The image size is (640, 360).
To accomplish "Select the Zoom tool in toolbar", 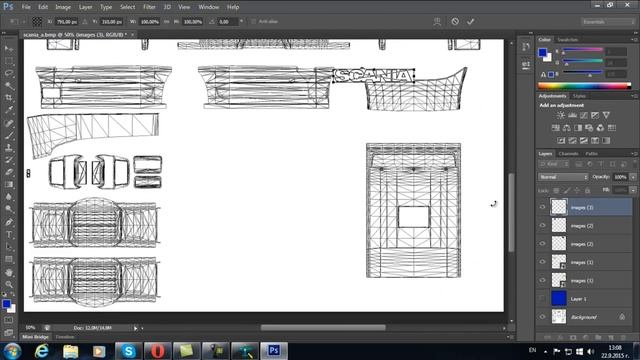I will (9, 284).
